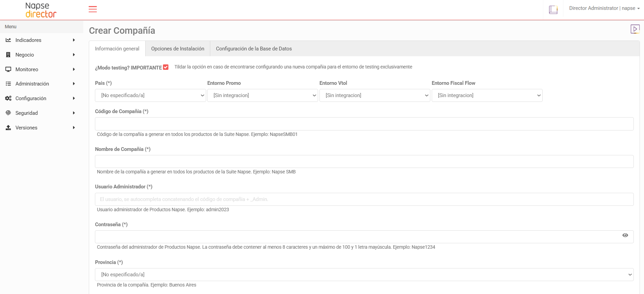The height and width of the screenshot is (294, 644).
Task: Open the Entorno Promo dropdown
Action: (x=262, y=95)
